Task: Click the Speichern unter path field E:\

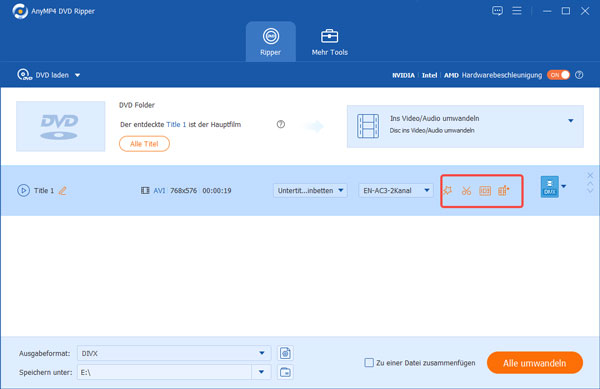Action: [165, 372]
